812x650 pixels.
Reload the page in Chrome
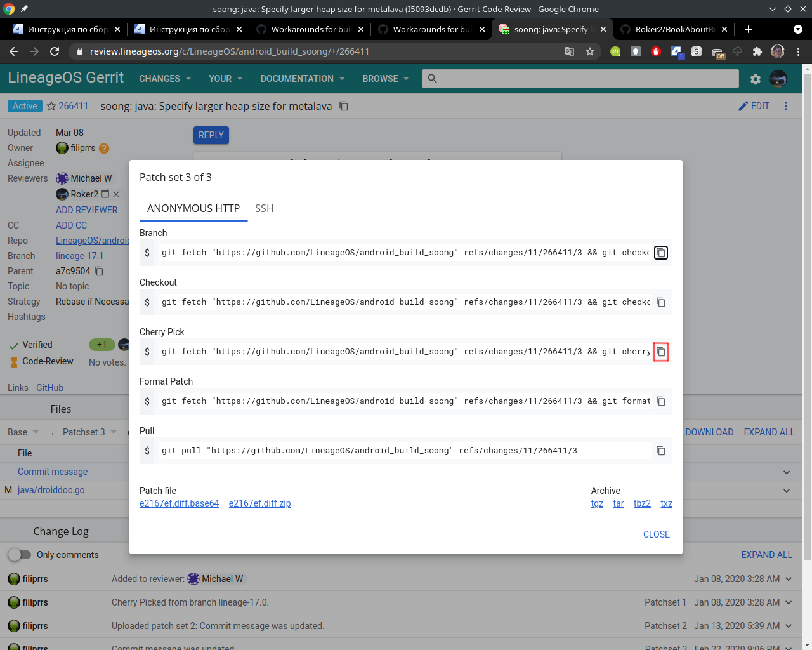point(55,51)
